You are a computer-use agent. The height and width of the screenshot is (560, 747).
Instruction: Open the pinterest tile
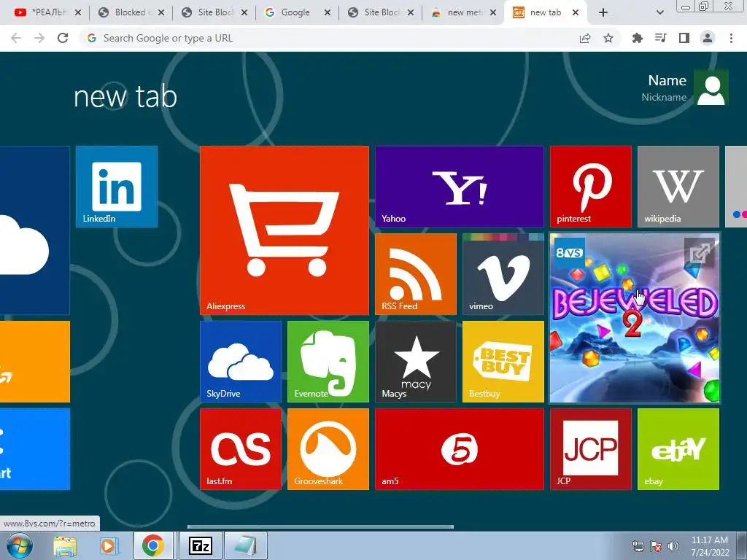coord(591,187)
